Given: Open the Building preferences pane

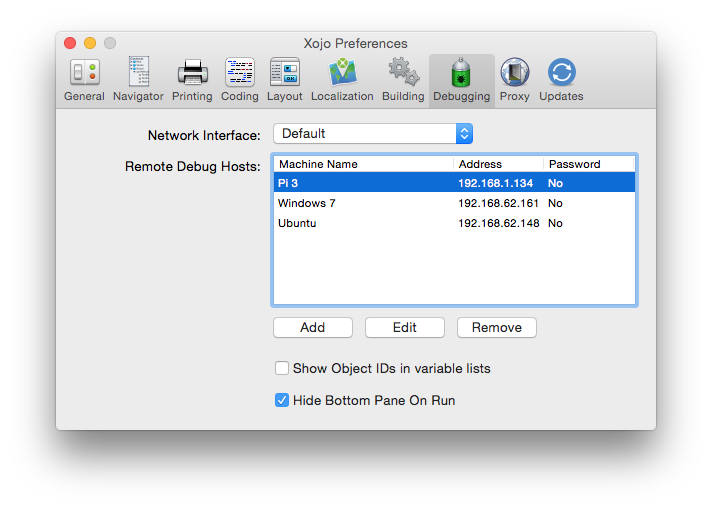Looking at the screenshot, I should [x=403, y=80].
